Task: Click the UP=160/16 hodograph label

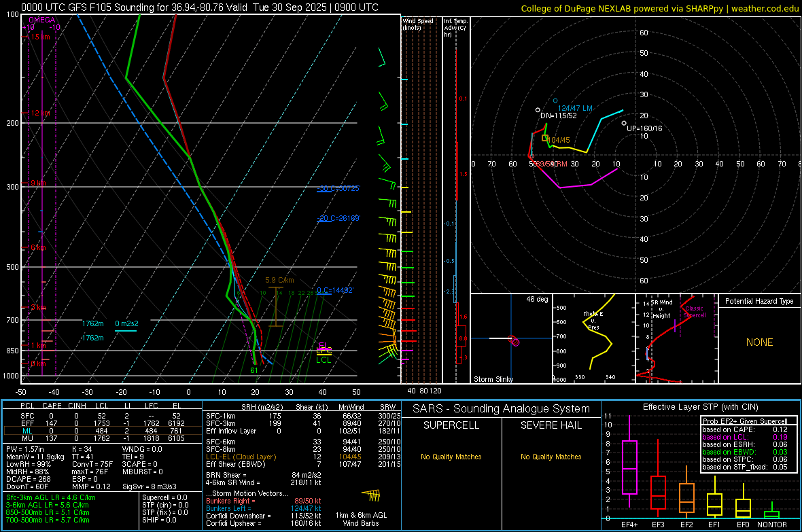Action: (644, 128)
